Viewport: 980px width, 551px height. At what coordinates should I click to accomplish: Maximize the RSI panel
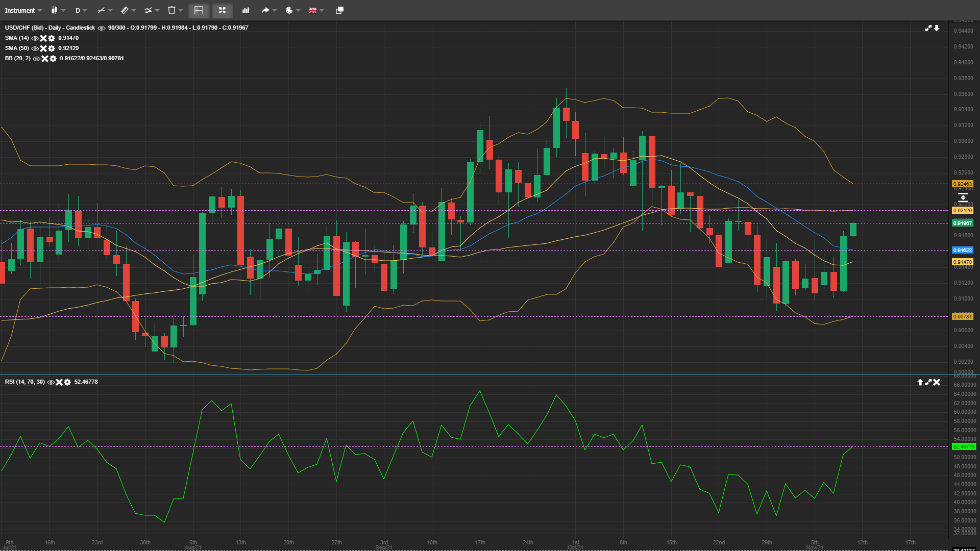(928, 382)
